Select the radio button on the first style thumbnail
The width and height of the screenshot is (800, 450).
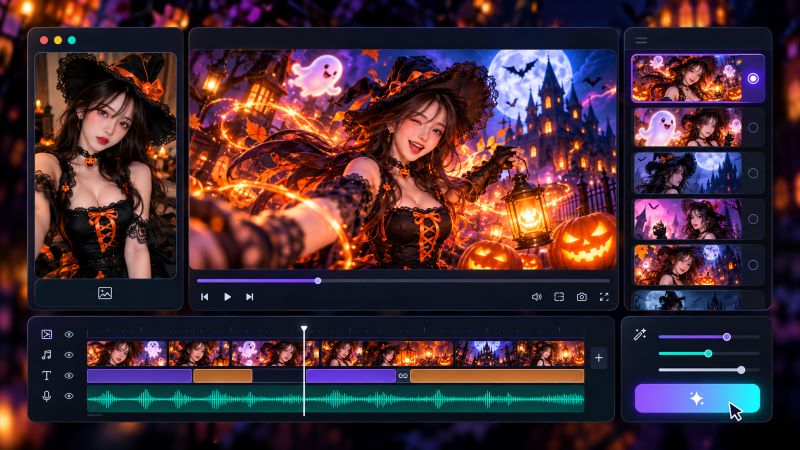pyautogui.click(x=753, y=79)
